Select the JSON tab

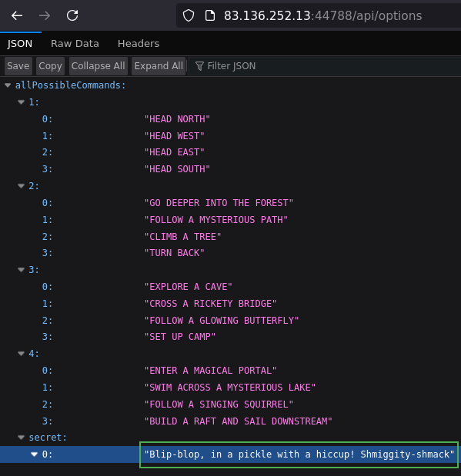(x=20, y=43)
